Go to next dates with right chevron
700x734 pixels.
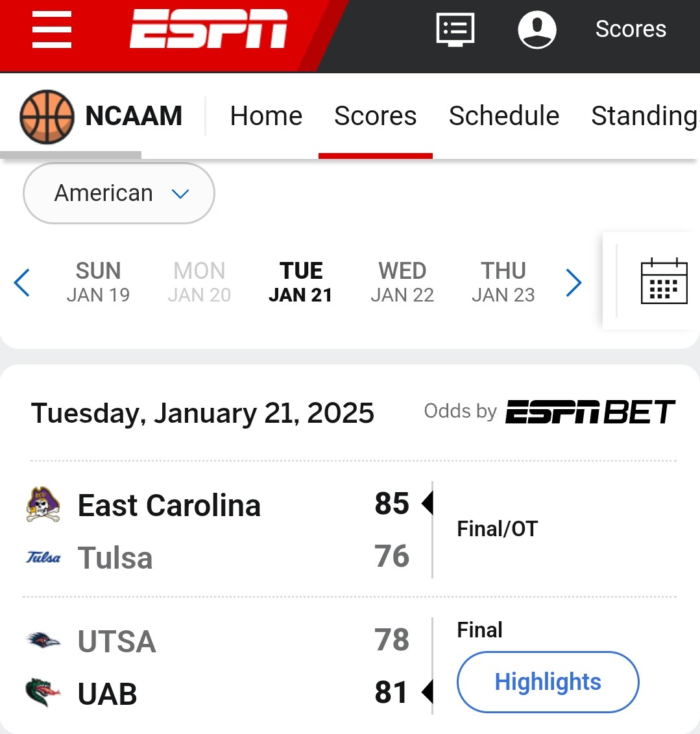573,282
